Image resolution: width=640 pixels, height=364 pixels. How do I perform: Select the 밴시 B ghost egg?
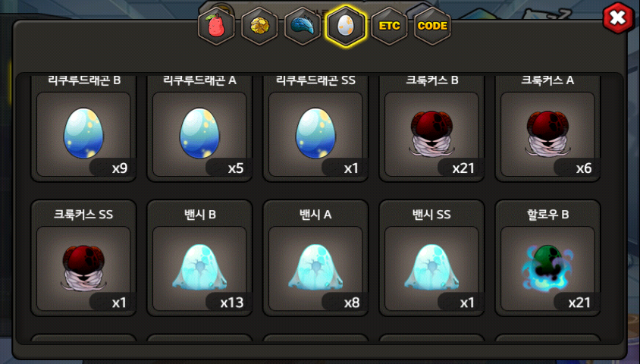199,268
